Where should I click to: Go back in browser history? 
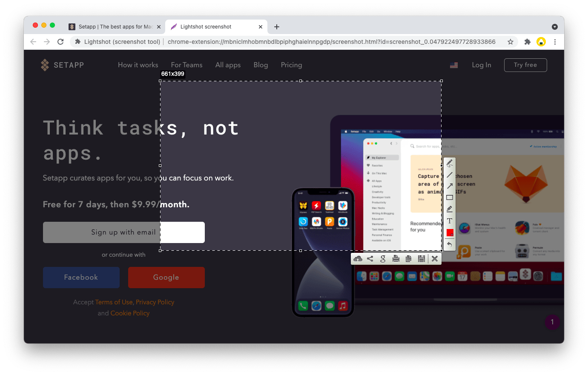point(33,42)
